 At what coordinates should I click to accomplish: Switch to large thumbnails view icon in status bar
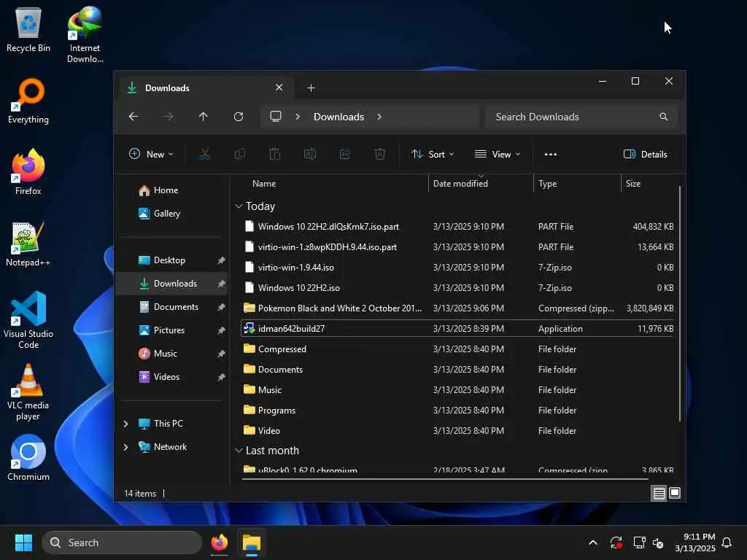point(675,494)
